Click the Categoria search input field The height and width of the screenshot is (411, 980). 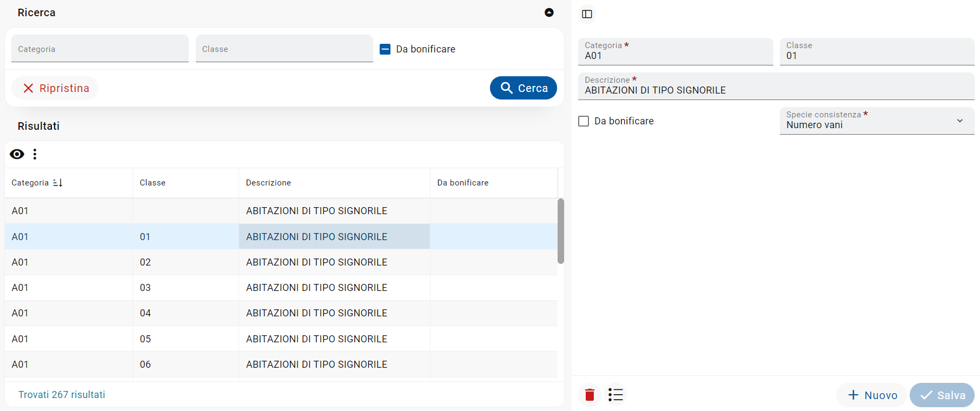[100, 49]
